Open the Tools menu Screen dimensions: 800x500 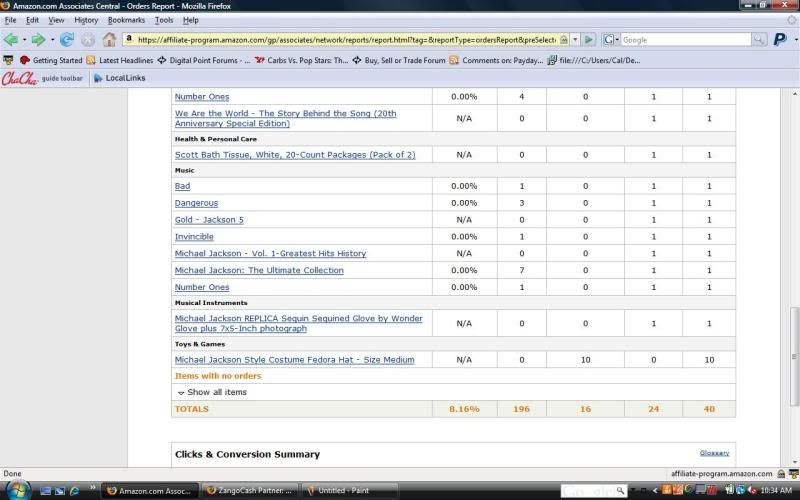(x=164, y=20)
